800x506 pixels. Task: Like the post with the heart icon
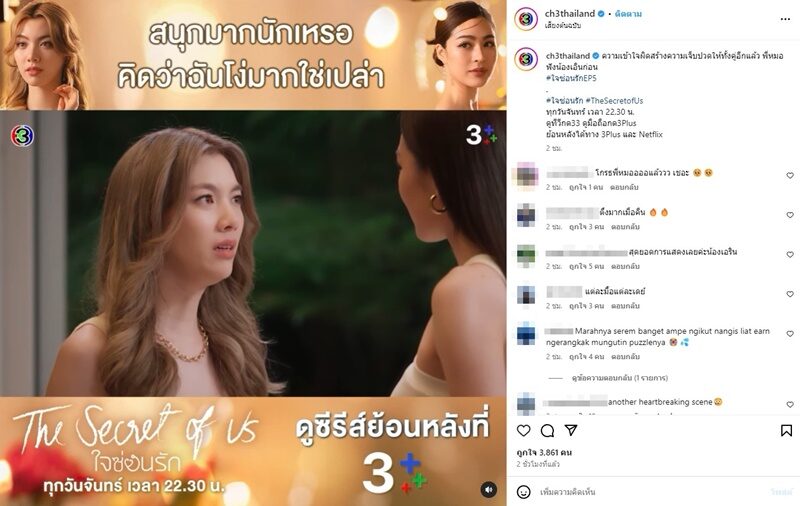click(x=523, y=431)
